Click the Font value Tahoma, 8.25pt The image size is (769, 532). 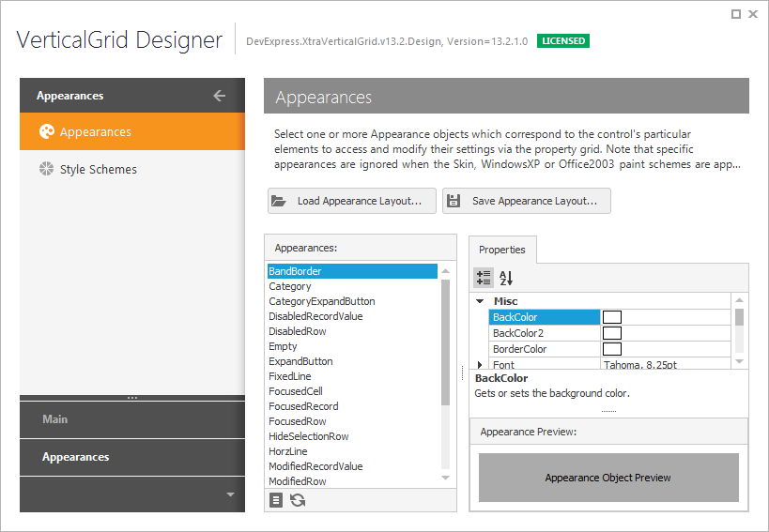pos(640,365)
